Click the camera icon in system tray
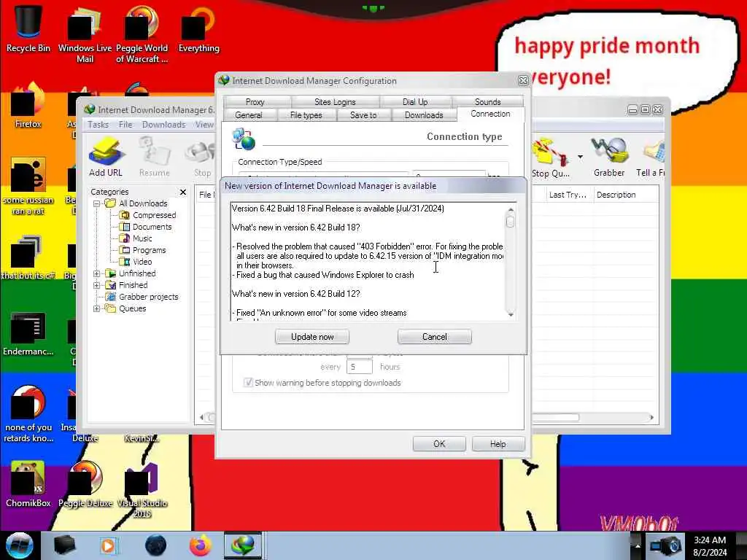The width and height of the screenshot is (747, 560). coord(667,545)
